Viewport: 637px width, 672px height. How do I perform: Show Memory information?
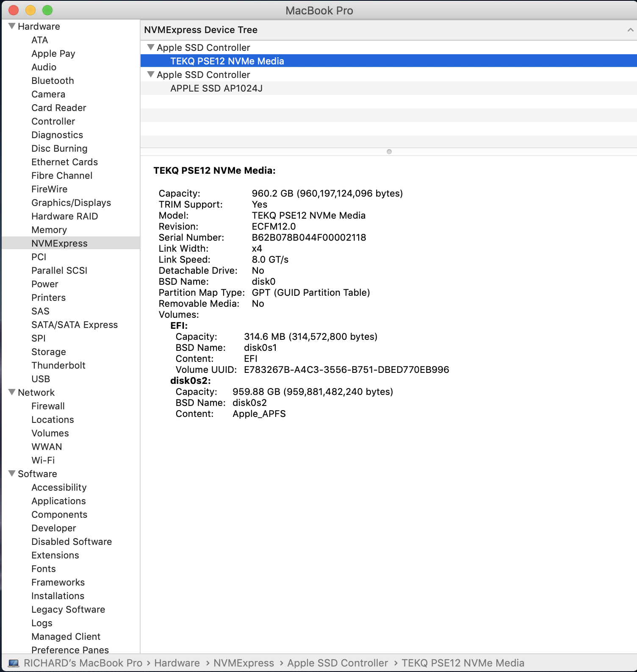tap(49, 230)
